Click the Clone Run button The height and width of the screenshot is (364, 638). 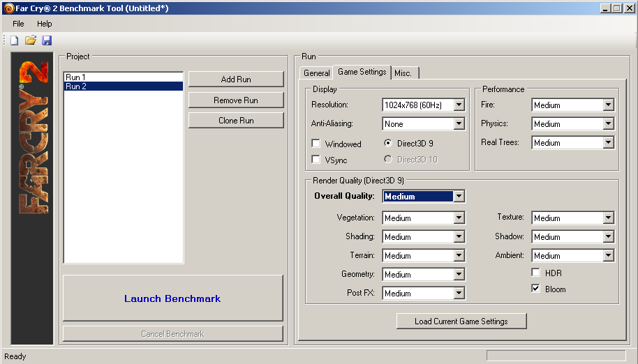pos(236,120)
